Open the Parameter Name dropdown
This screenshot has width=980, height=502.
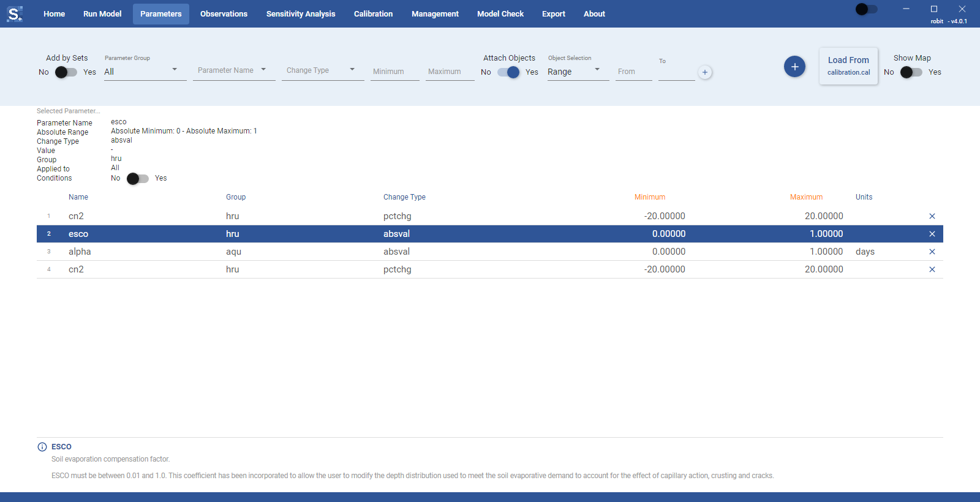(x=234, y=71)
